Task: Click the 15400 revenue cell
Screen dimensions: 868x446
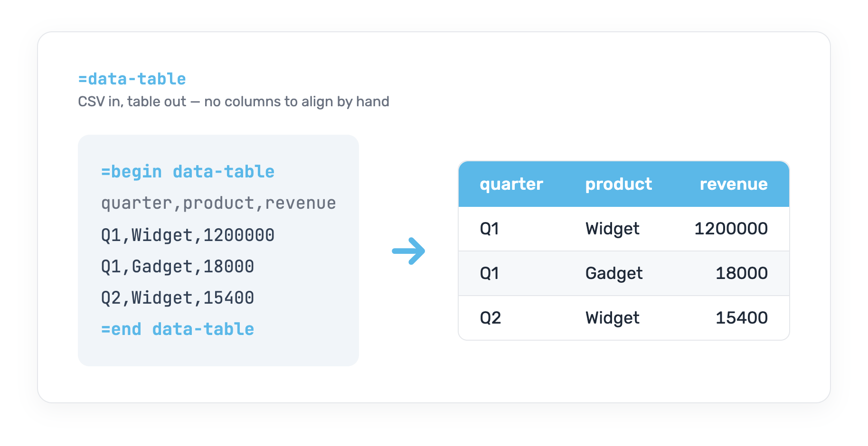Action: [742, 318]
